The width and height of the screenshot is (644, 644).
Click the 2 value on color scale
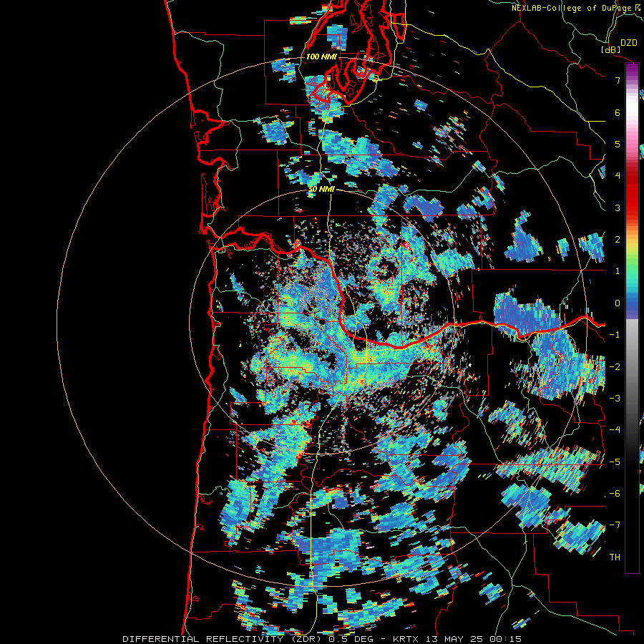click(x=618, y=240)
